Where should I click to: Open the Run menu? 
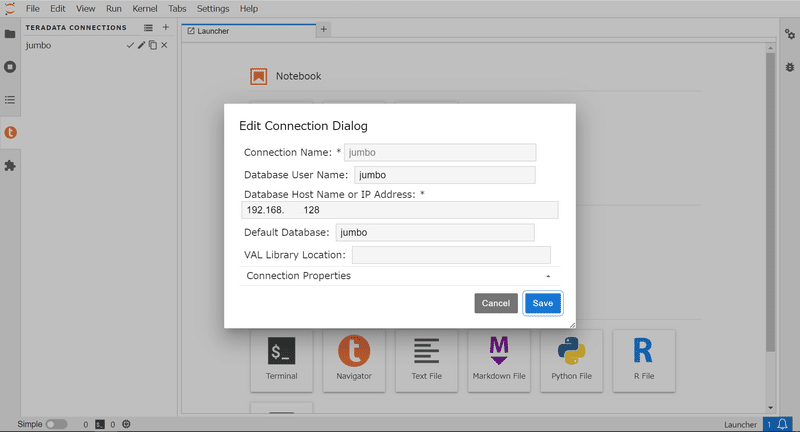(x=114, y=9)
